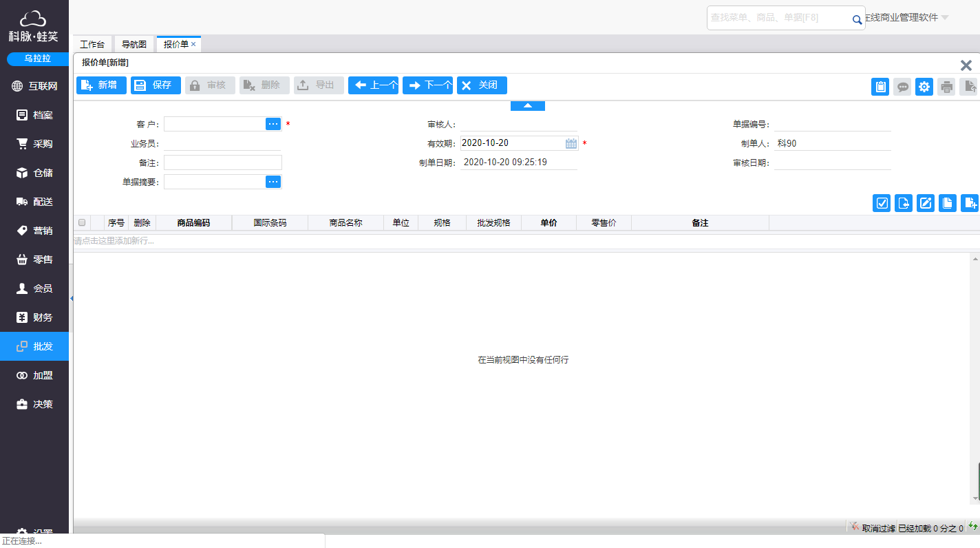Select the 报价单 tab

(175, 44)
